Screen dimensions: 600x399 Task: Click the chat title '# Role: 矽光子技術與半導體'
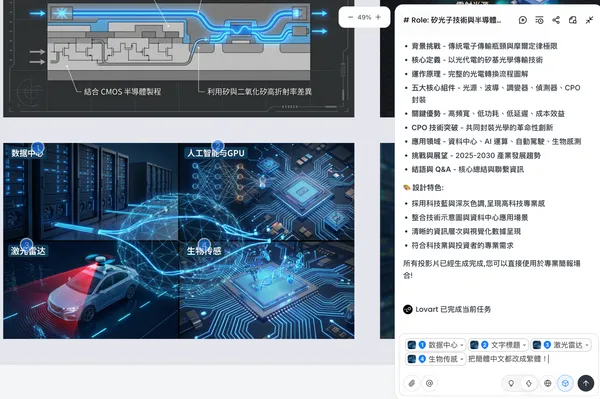click(x=452, y=20)
